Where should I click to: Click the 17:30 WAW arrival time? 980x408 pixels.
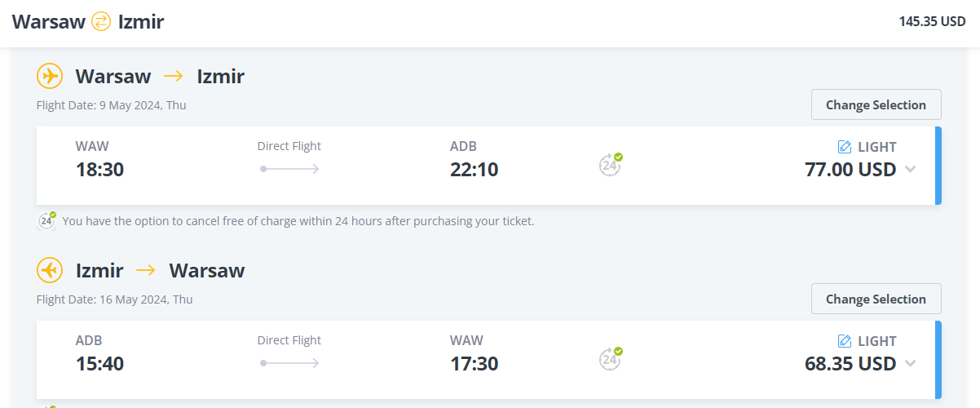click(x=474, y=363)
